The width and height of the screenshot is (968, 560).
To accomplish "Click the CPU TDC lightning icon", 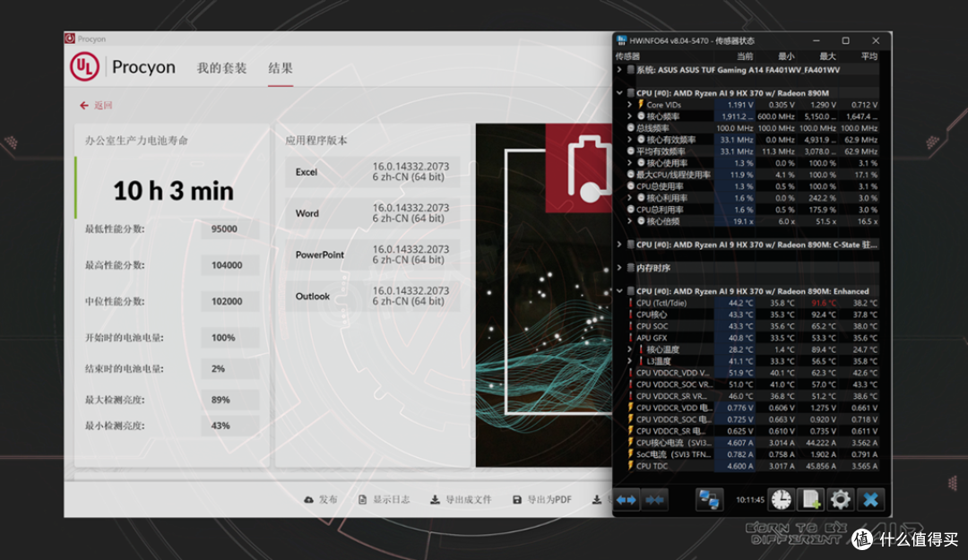I will (630, 466).
